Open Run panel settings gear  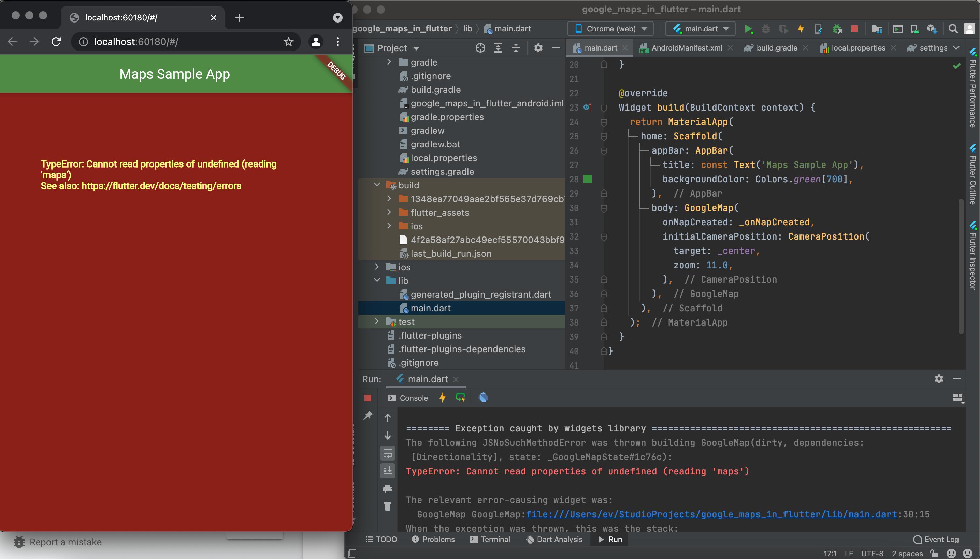(x=939, y=379)
